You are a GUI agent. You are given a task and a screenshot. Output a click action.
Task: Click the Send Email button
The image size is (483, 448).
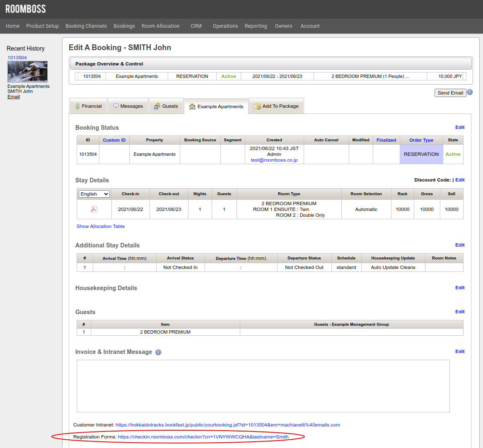pos(450,93)
